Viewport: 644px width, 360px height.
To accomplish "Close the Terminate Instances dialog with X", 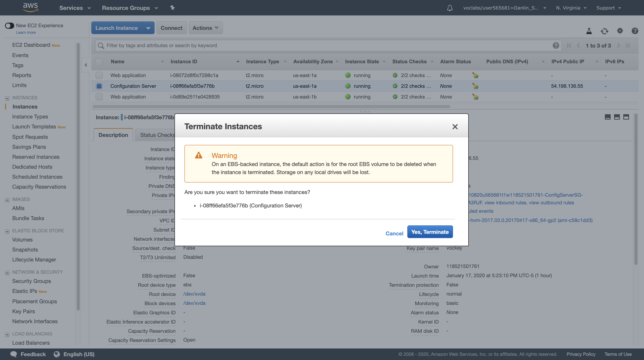I will (455, 127).
